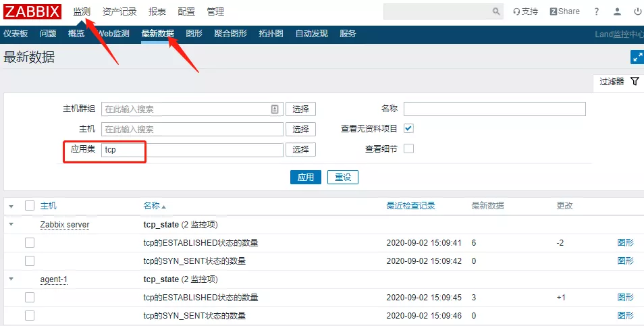This screenshot has width=644, height=326.
Task: Click the Reset button (重设)
Action: [x=343, y=177]
